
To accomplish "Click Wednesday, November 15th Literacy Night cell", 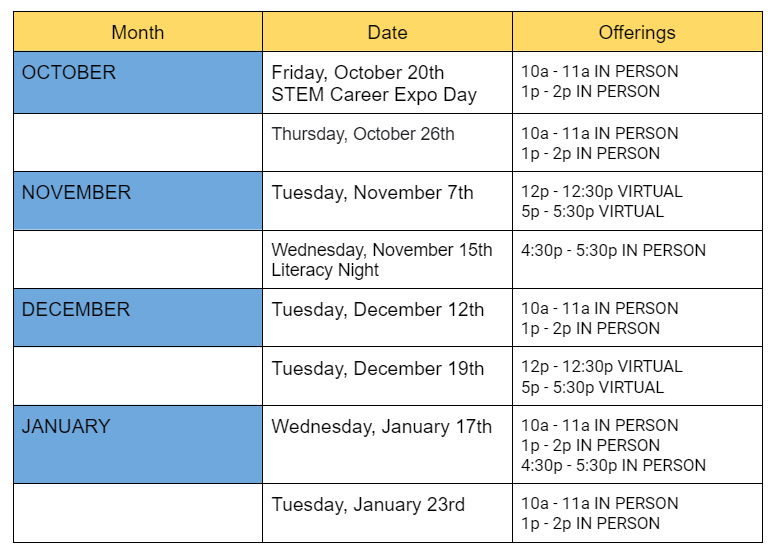I will pyautogui.click(x=387, y=259).
